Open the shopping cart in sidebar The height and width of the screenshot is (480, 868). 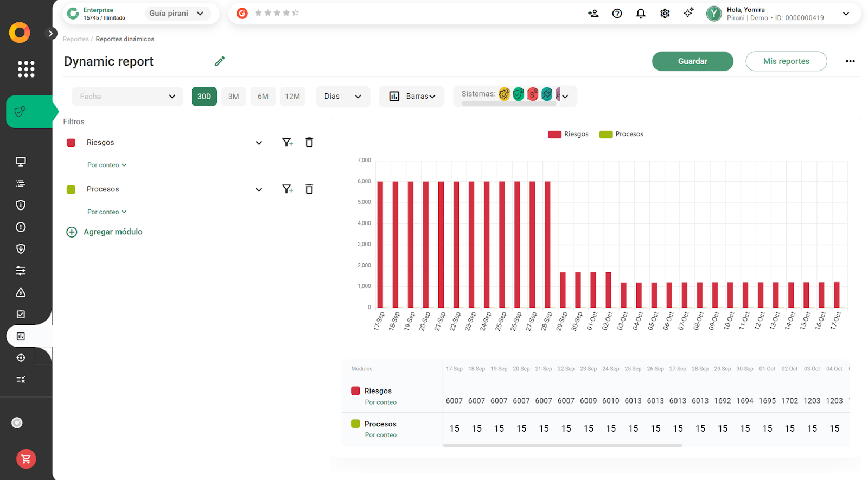[26, 459]
